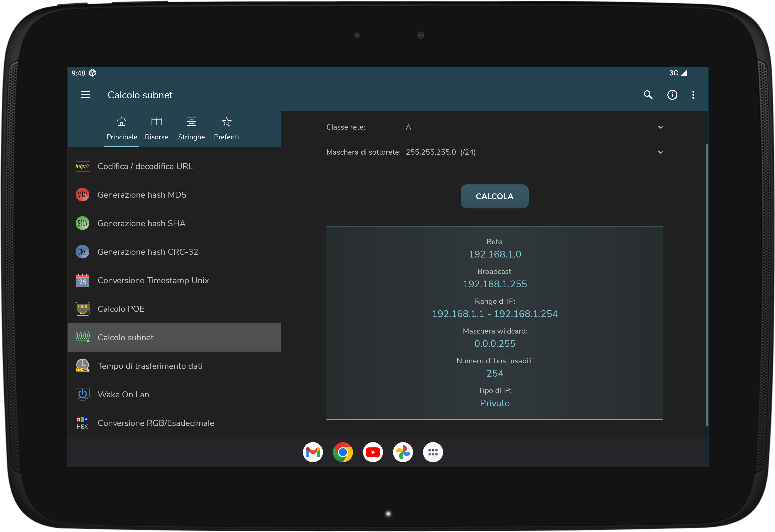Switch to the Risorse tab
Screen dimensions: 775x532
pyautogui.click(x=156, y=129)
